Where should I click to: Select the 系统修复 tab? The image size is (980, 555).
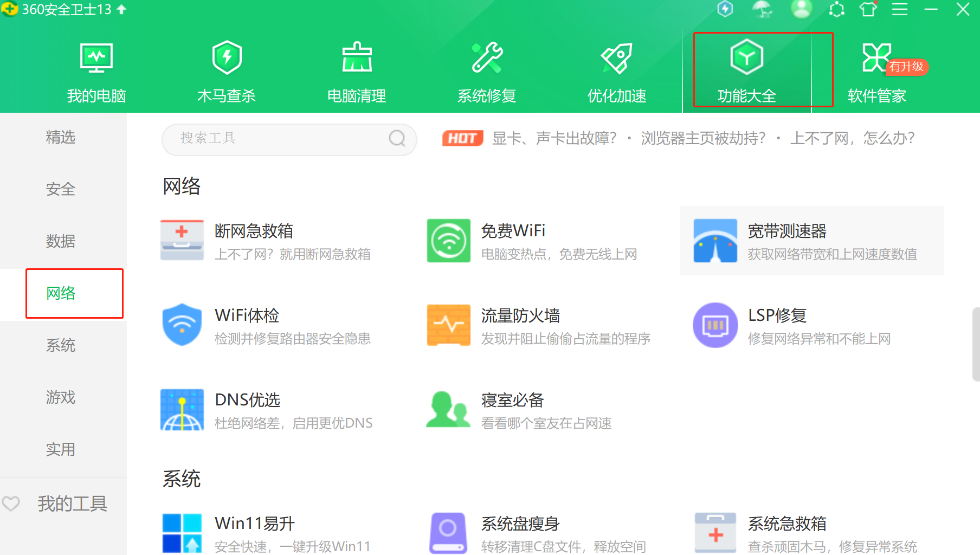click(x=487, y=72)
